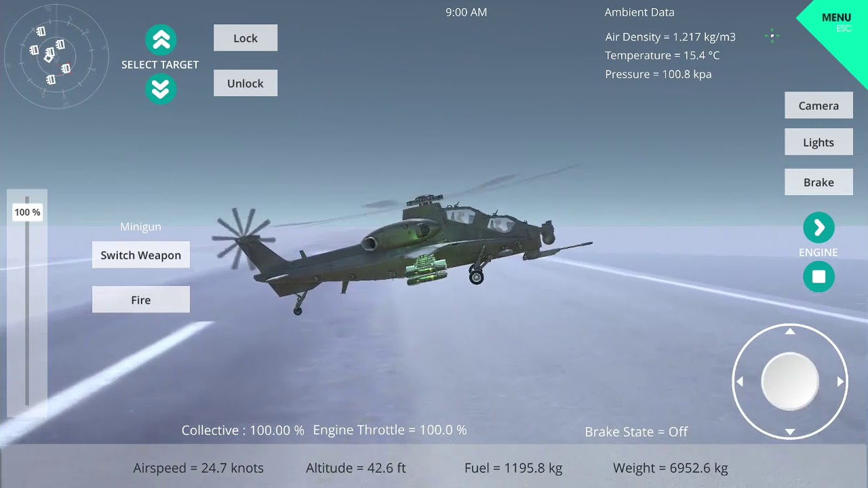Viewport: 868px width, 488px height.
Task: Start the engine with the arrow icon
Action: [818, 228]
